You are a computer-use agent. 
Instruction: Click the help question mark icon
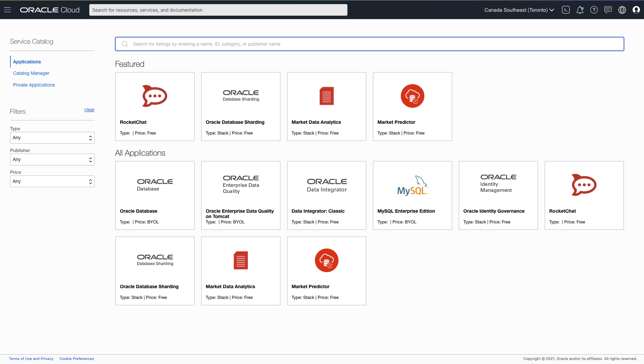pos(594,10)
